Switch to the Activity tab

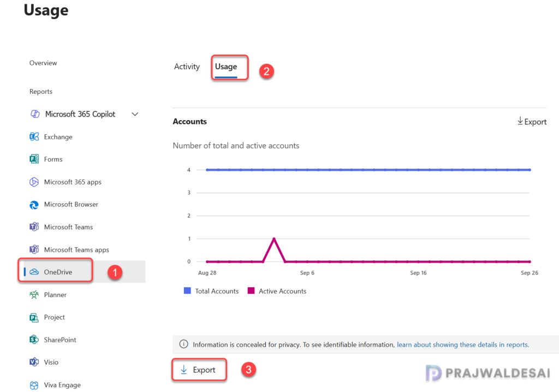[x=187, y=67]
